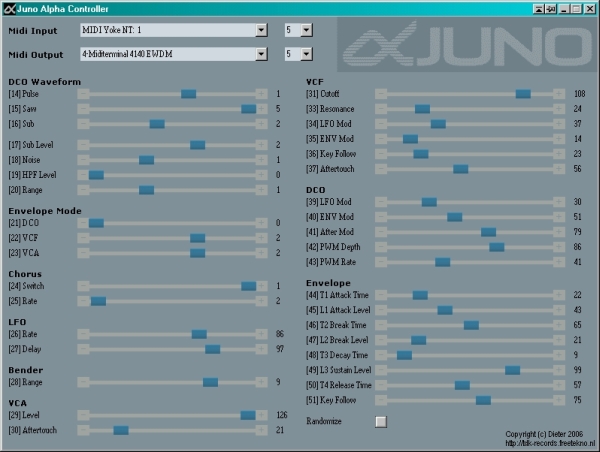Minimize the Juno Alpha Controller window
The width and height of the screenshot is (600, 452).
tap(564, 9)
